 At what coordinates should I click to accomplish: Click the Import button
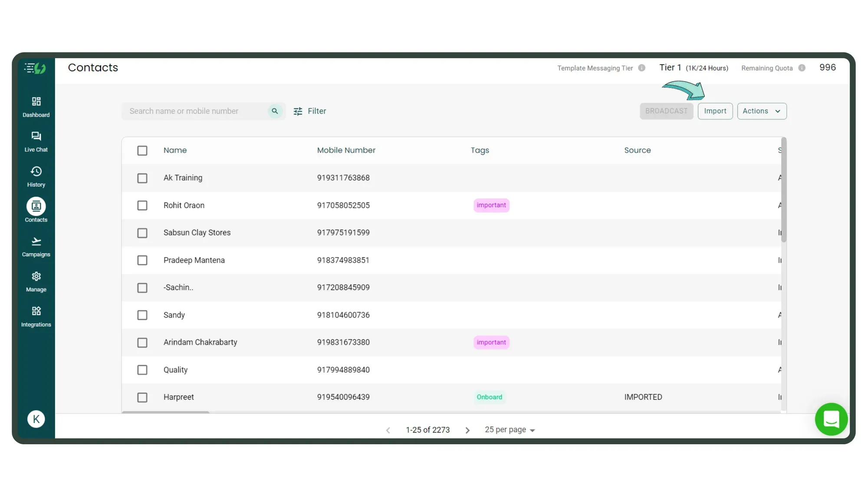pyautogui.click(x=715, y=111)
